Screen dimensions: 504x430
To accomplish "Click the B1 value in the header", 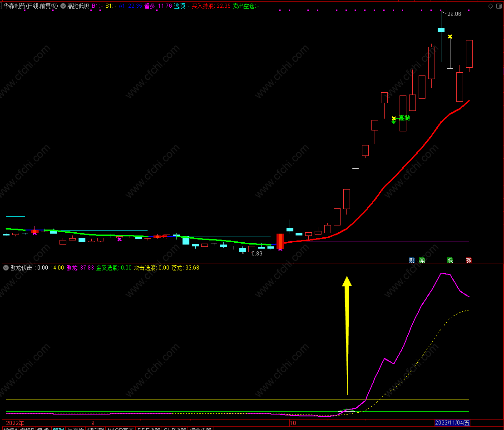I will [x=97, y=6].
